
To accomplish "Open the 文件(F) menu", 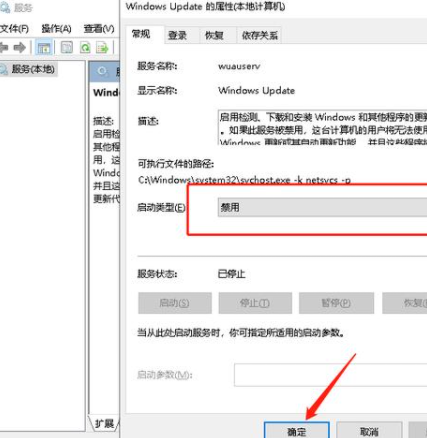I will [x=14, y=29].
